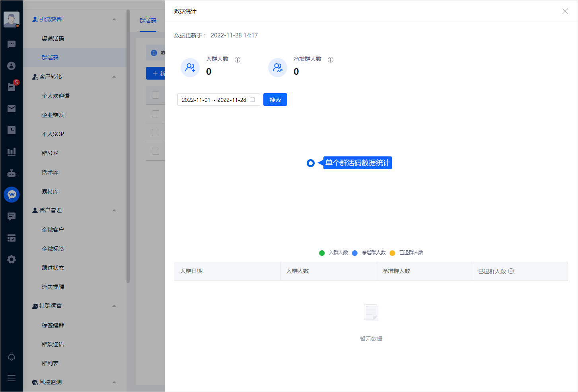Click info icon beside 已退群人数 column header

coord(511,271)
